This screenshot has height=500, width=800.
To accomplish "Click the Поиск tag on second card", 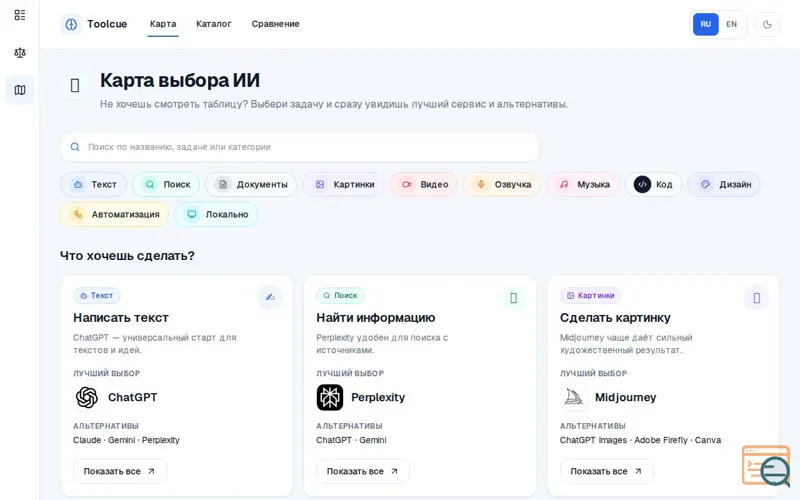I will tap(340, 295).
